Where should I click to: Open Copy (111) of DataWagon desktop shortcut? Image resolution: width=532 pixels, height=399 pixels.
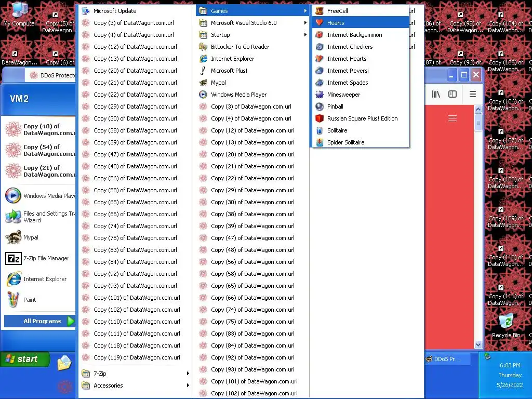click(506, 295)
